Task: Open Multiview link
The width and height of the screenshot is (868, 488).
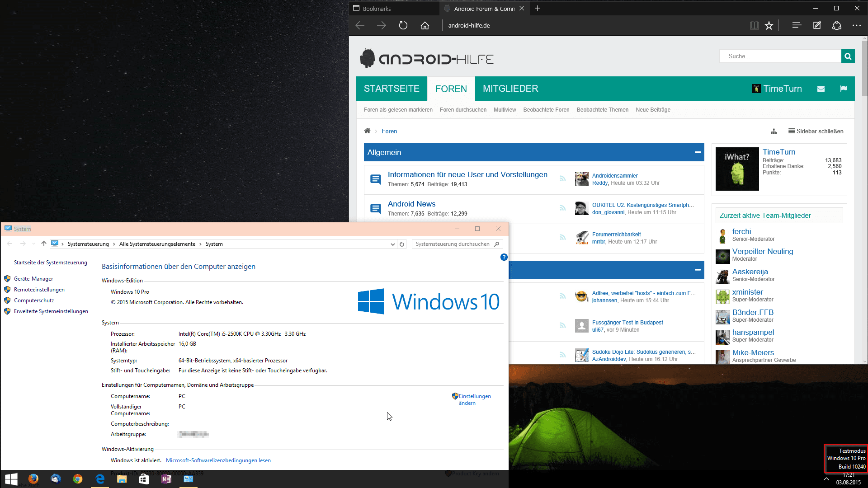Action: [505, 110]
